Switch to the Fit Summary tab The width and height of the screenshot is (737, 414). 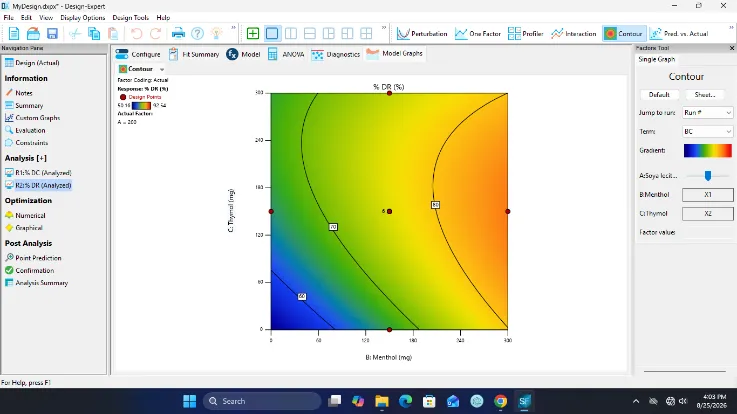click(x=194, y=54)
